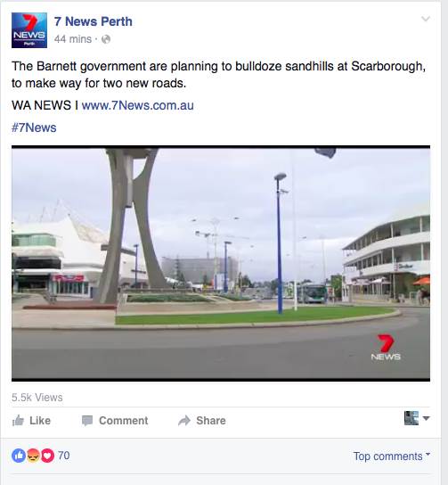Image resolution: width=448 pixels, height=485 pixels.
Task: Click the Share button label
Action: [x=211, y=421]
